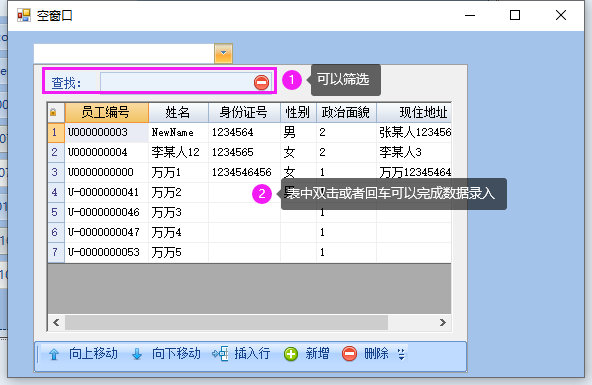
Task: Click the red minus 删除 icon
Action: [x=349, y=354]
